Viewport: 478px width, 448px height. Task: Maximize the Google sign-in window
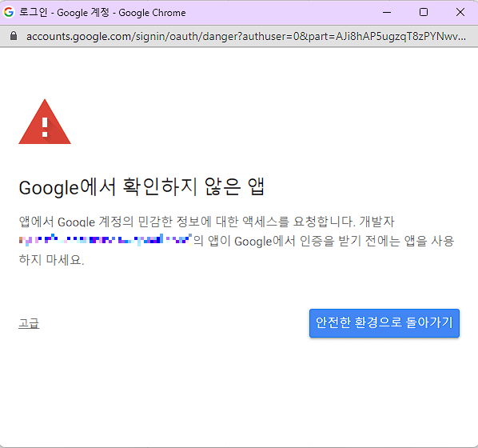click(424, 12)
